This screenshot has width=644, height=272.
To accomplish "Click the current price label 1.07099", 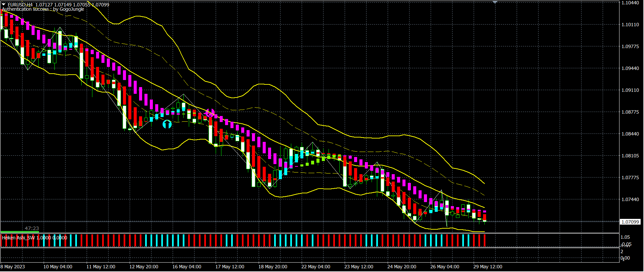I will pos(630,222).
